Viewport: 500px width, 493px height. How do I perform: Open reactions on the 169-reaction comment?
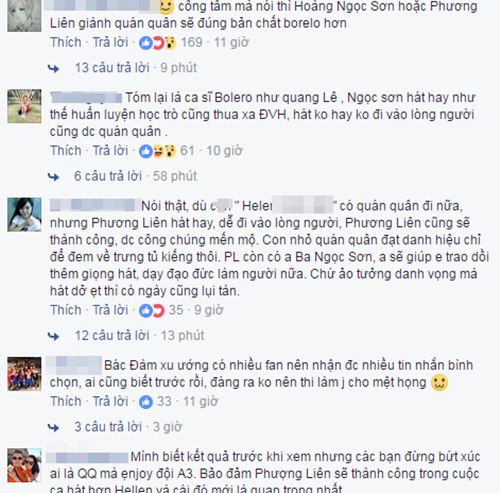[x=157, y=43]
